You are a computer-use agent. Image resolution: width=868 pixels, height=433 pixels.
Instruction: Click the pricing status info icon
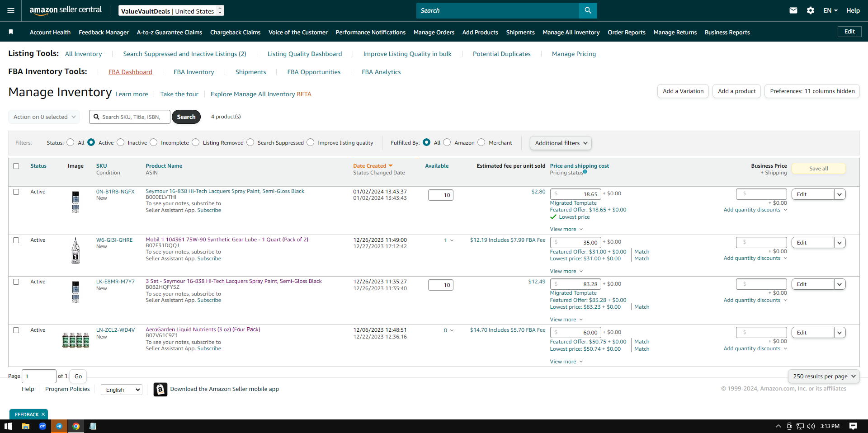pos(585,172)
